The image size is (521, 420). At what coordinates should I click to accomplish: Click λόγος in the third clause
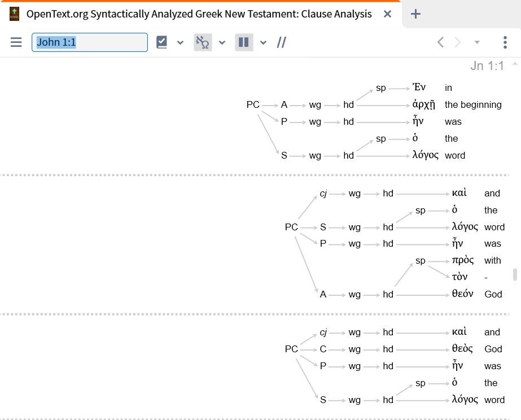(x=465, y=400)
